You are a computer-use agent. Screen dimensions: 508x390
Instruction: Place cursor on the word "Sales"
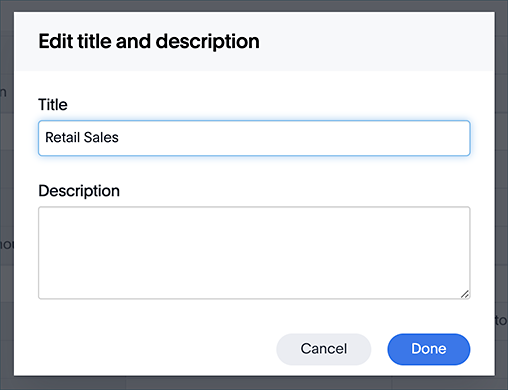(x=101, y=137)
